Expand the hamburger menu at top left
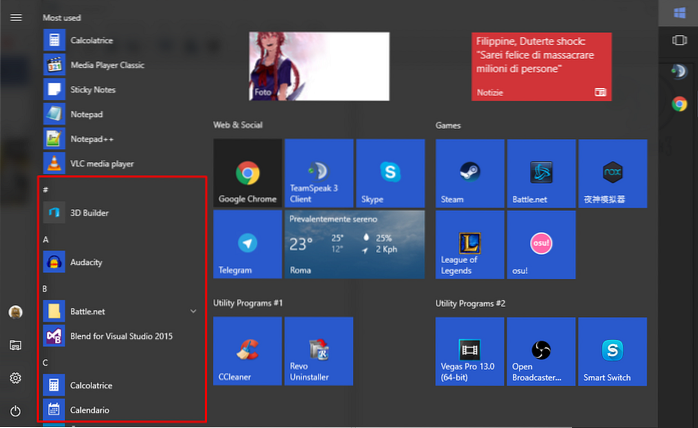Screen dimensions: 698x428 (x=15, y=18)
